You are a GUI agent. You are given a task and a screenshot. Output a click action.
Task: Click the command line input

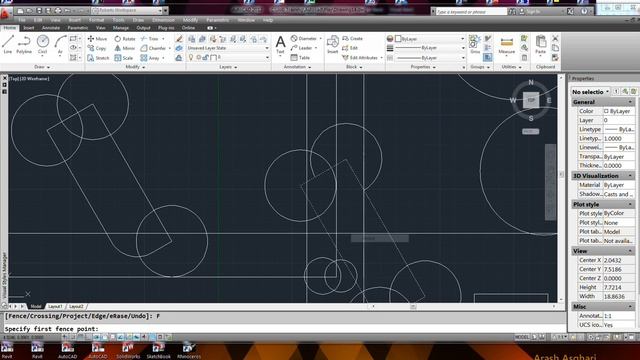click(284, 329)
